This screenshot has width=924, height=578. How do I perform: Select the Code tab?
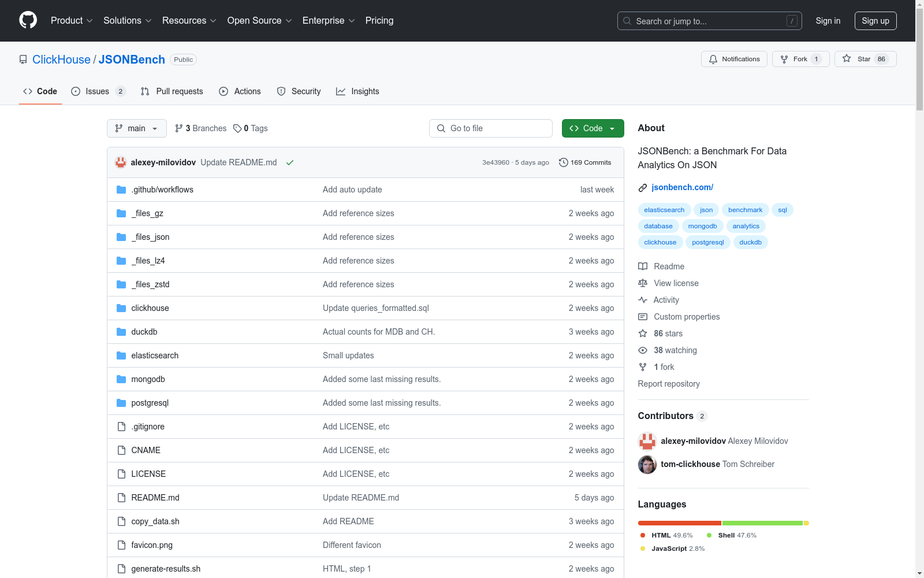pos(40,91)
